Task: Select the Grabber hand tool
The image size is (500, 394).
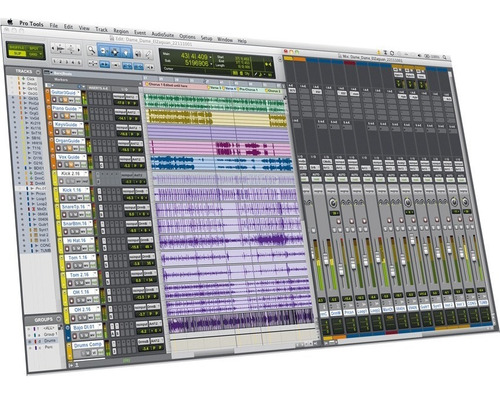Action: [x=126, y=53]
